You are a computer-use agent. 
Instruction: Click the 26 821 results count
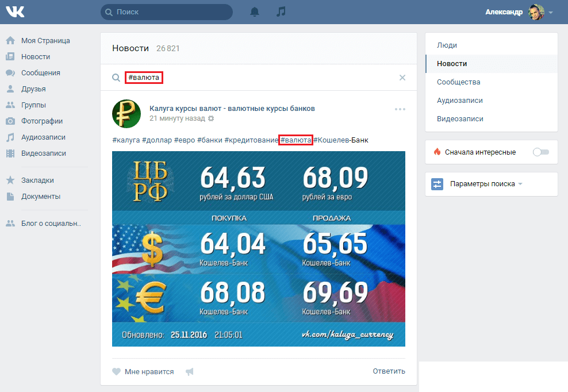pyautogui.click(x=168, y=48)
